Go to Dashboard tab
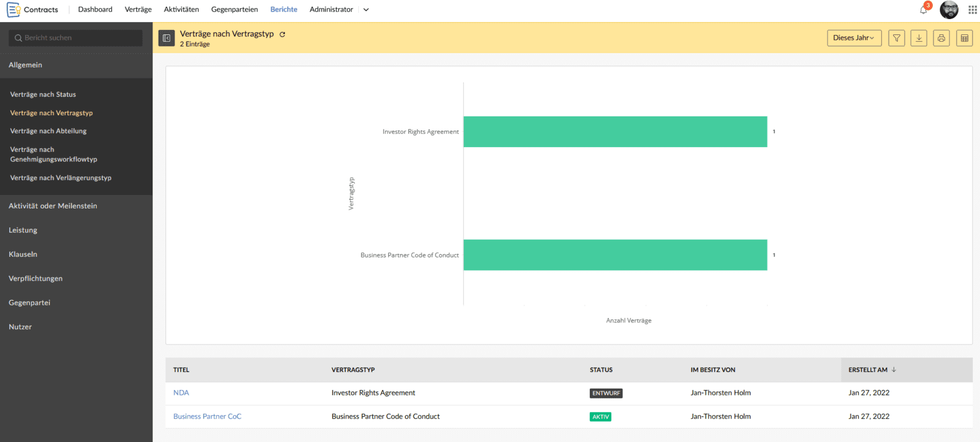The image size is (980, 442). [x=95, y=10]
